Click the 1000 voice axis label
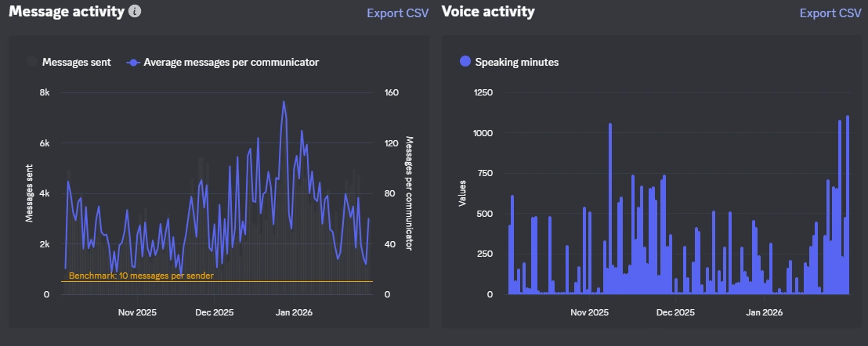The height and width of the screenshot is (346, 868). 483,132
